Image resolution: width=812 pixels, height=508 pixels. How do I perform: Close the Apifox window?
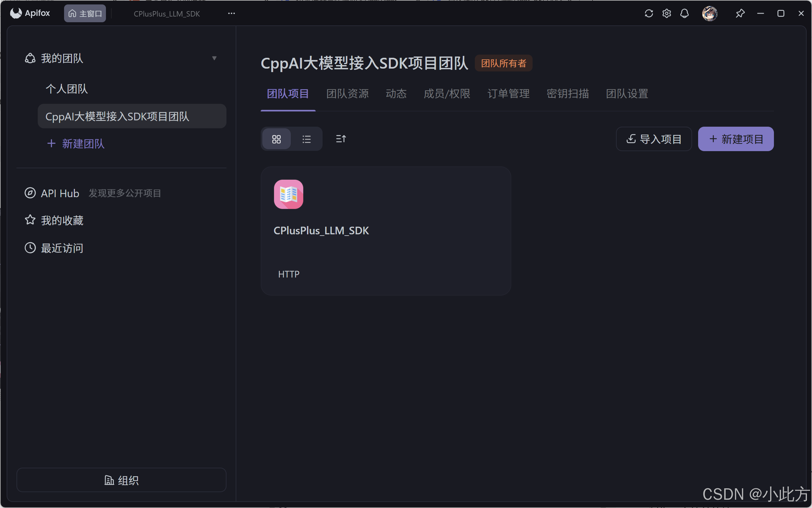[801, 13]
